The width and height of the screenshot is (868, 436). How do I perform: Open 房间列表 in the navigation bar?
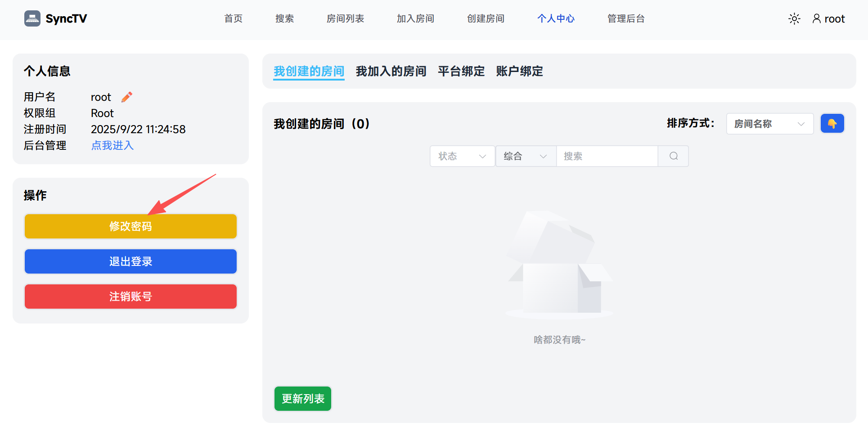346,18
